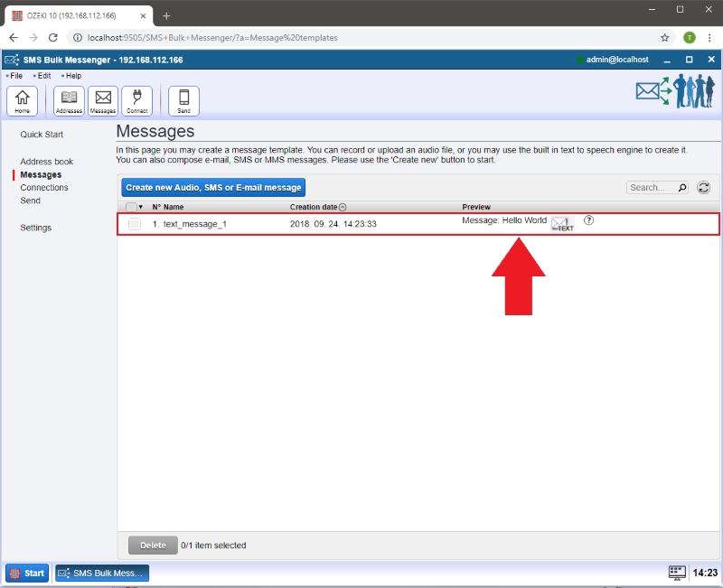Open Address book in the sidebar
Screen dimensions: 723x588
47,162
